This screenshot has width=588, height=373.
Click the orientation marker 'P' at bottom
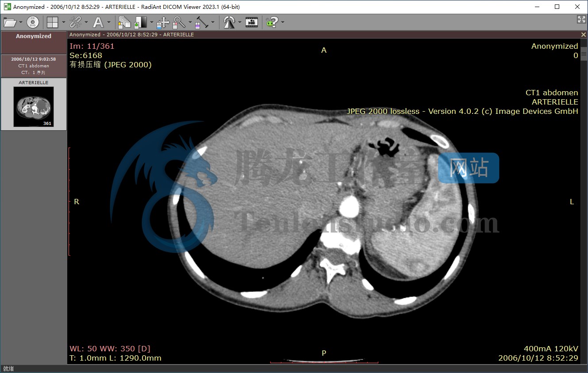(x=324, y=353)
